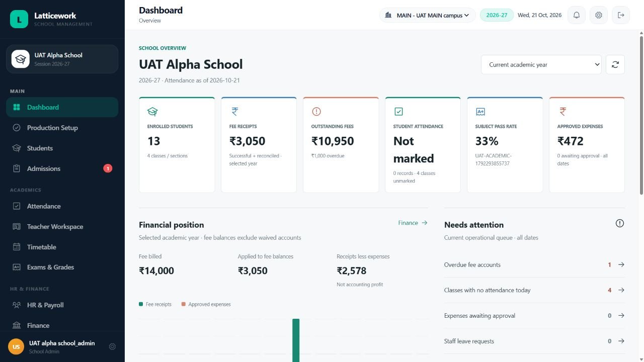
Task: Click the Approved expenses legend swatch
Action: point(184,304)
